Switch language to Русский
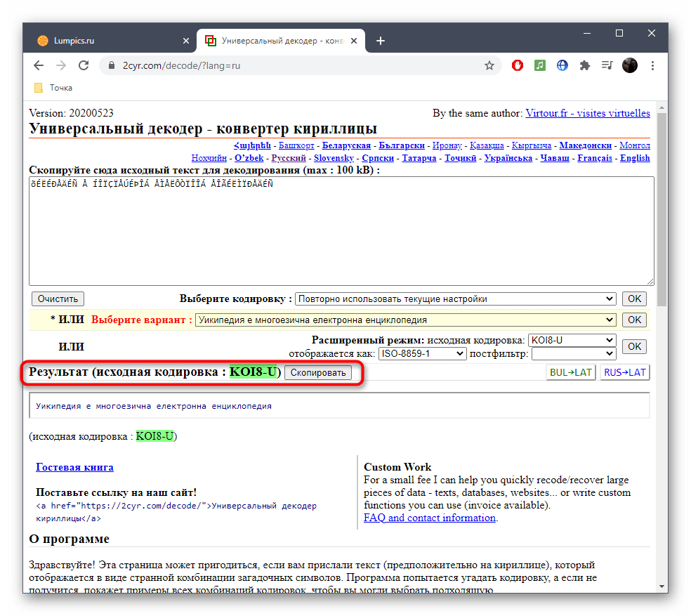Image resolution: width=691 pixels, height=616 pixels. pyautogui.click(x=289, y=158)
